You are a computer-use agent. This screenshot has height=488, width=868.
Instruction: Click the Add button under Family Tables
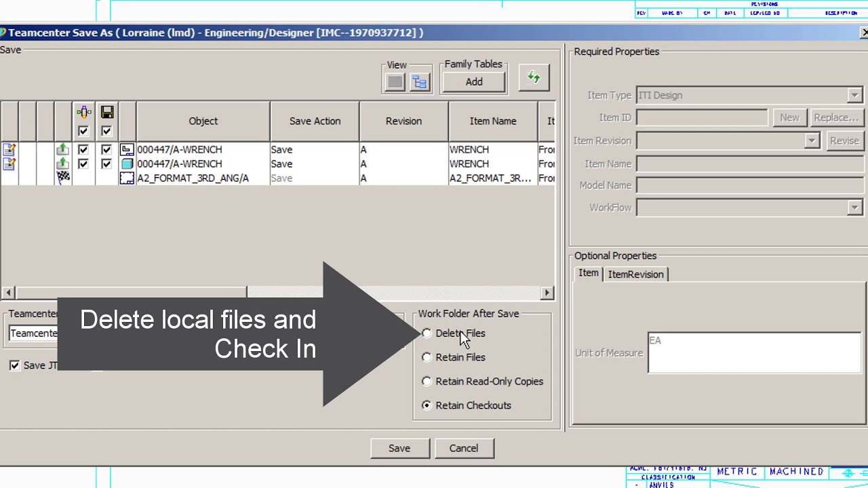474,82
